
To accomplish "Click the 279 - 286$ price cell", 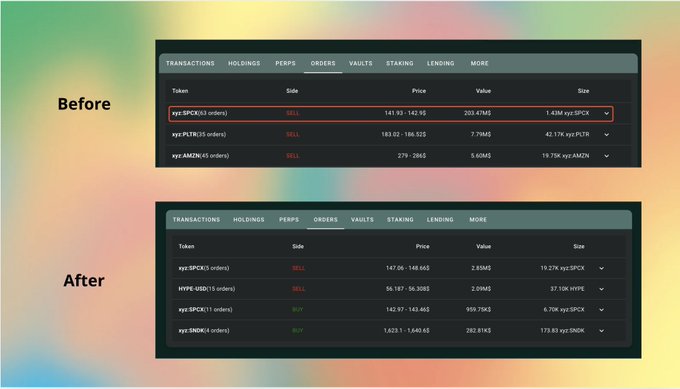I will (412, 156).
